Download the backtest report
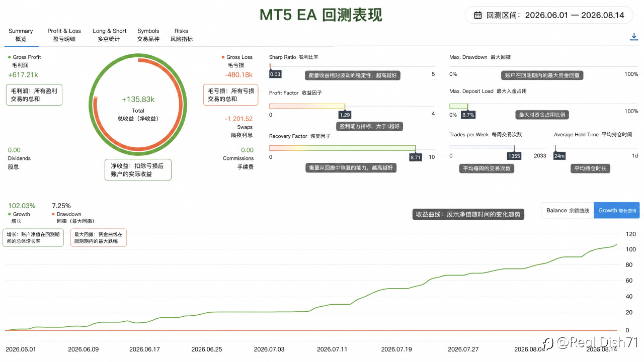The width and height of the screenshot is (644, 362). (634, 37)
